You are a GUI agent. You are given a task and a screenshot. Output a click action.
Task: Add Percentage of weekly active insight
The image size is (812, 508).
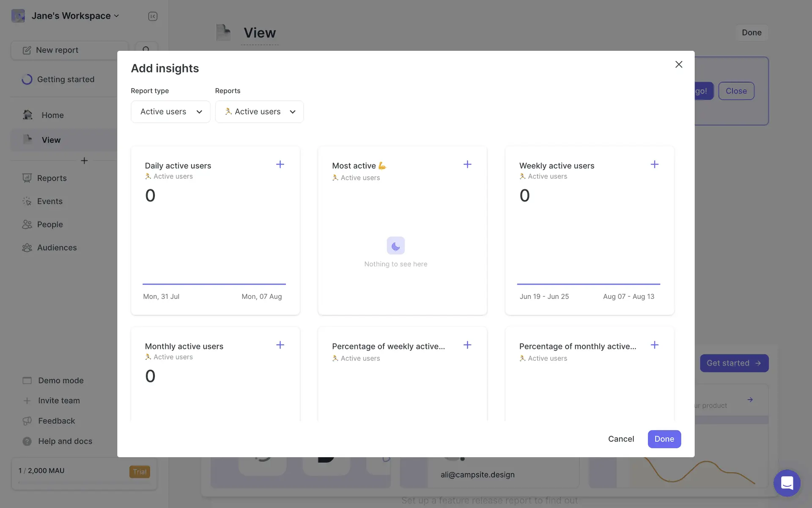click(467, 345)
